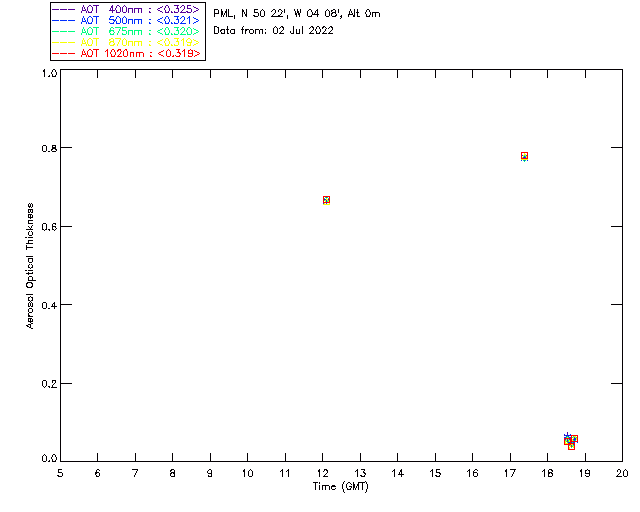This screenshot has width=640, height=512.
Task: Click y-axis tick label 0.4
Action: coord(49,305)
